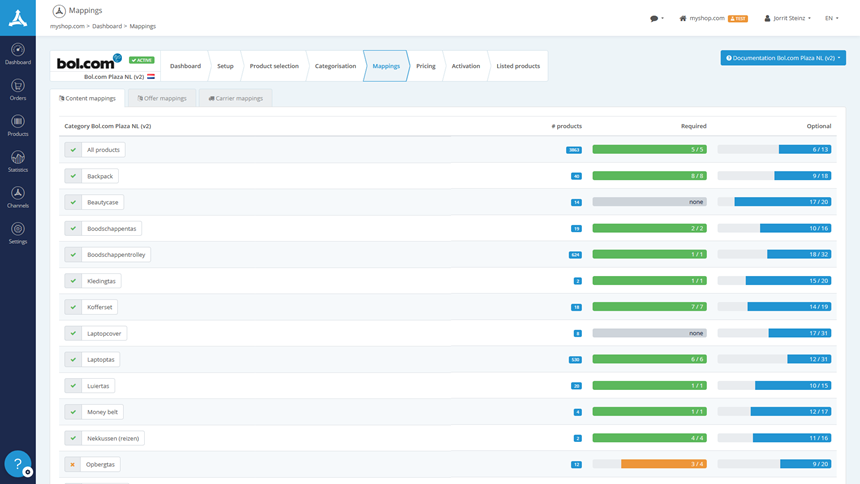Image resolution: width=860 pixels, height=484 pixels.
Task: Open Orders in the sidebar
Action: pos(18,90)
